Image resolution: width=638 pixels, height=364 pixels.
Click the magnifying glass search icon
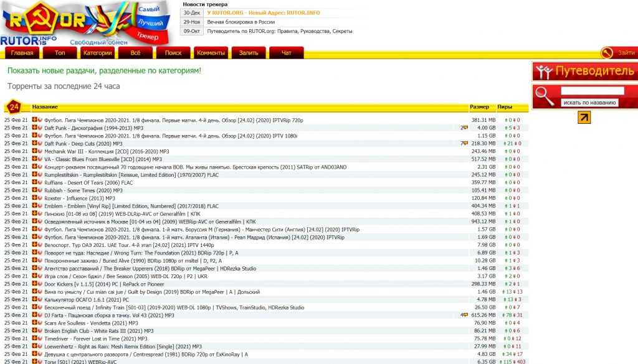tap(546, 95)
